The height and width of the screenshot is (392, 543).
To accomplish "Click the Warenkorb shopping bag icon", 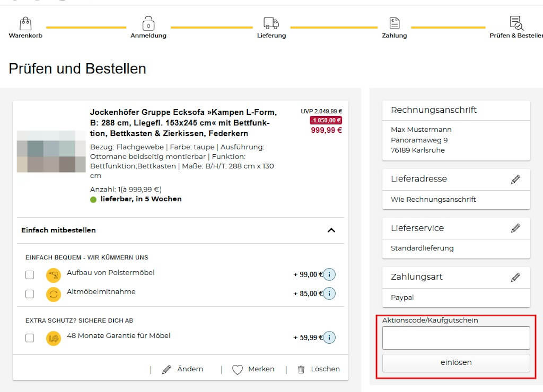I will coord(25,23).
